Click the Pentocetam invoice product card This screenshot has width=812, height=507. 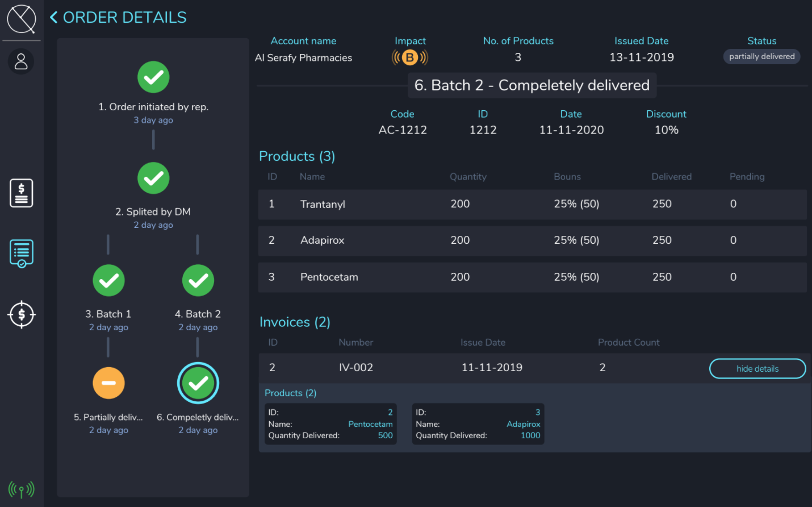click(330, 424)
